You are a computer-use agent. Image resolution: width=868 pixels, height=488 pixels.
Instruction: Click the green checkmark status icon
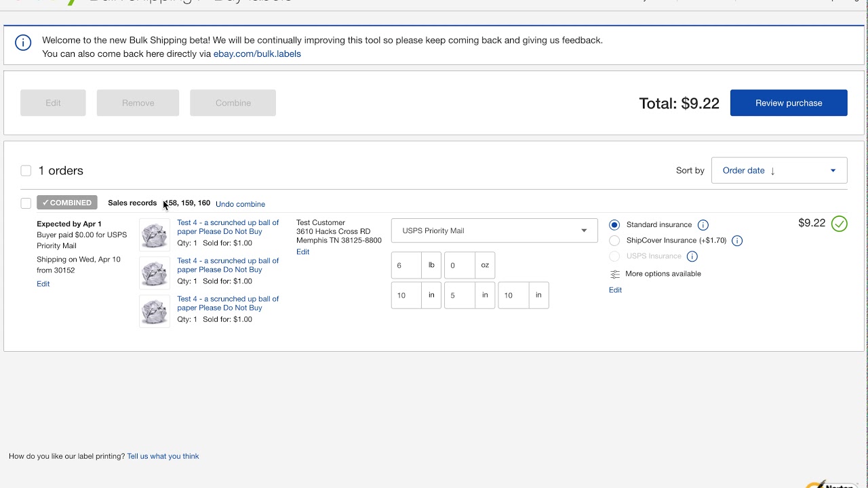839,224
